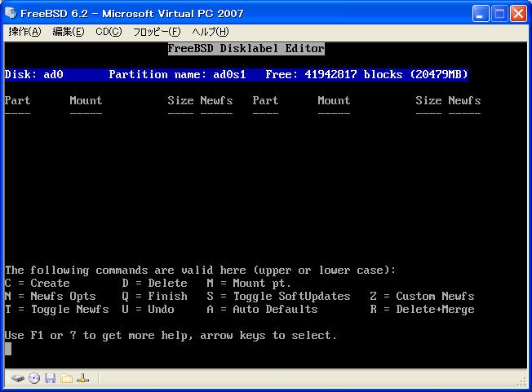
Task: Click the shared folder status bar icon
Action: click(67, 378)
